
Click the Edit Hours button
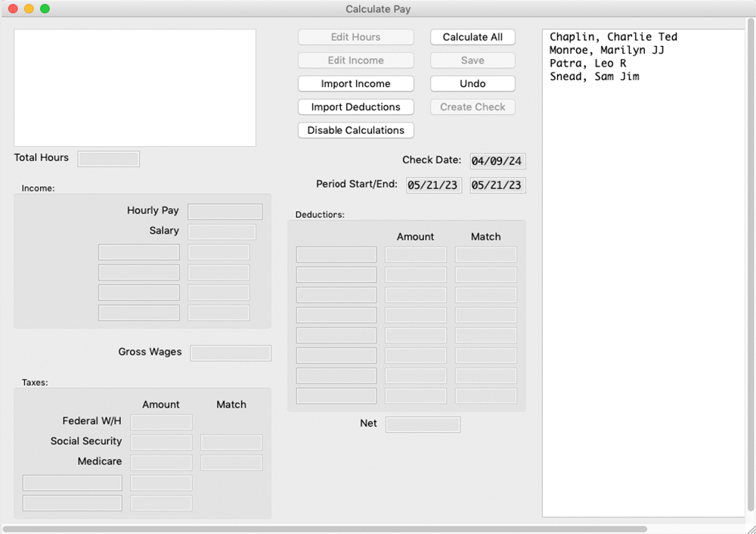[x=355, y=36]
